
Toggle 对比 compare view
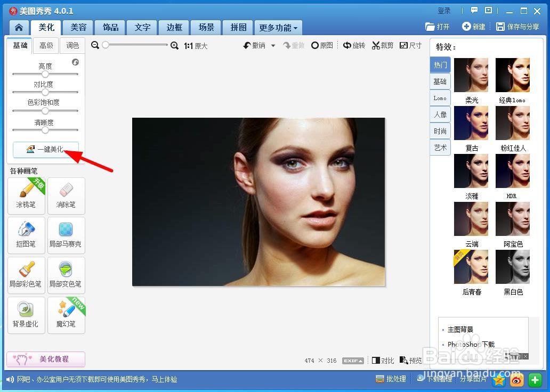[383, 361]
